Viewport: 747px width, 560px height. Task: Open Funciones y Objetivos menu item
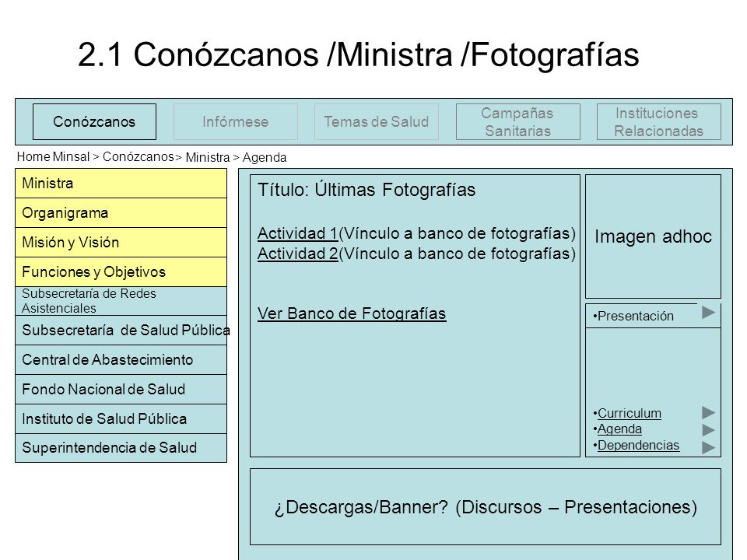pos(121,272)
